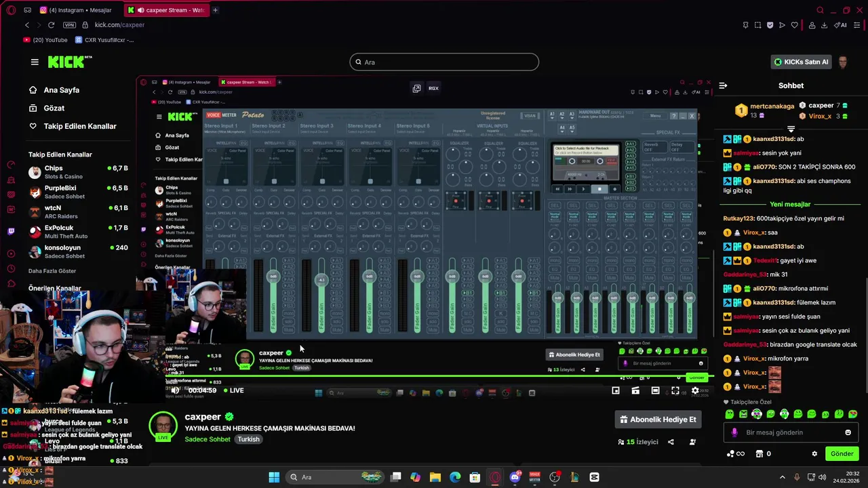This screenshot has height=488, width=868.
Task: Open the YouTube bookmark
Action: coord(45,40)
